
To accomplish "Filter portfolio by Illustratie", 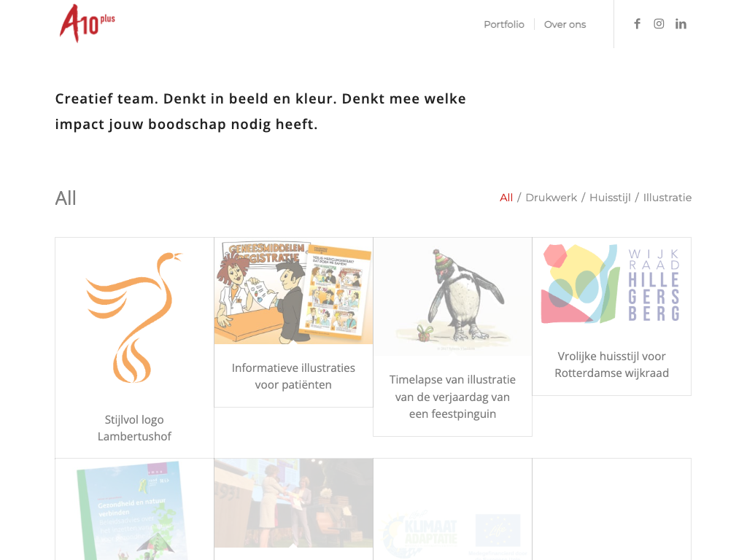I will coord(667,198).
